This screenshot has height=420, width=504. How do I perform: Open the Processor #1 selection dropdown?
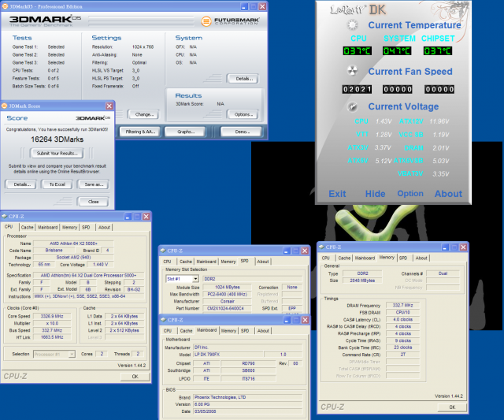(72, 354)
